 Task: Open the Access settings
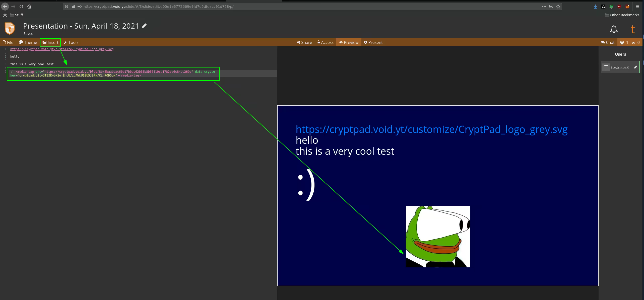[326, 42]
